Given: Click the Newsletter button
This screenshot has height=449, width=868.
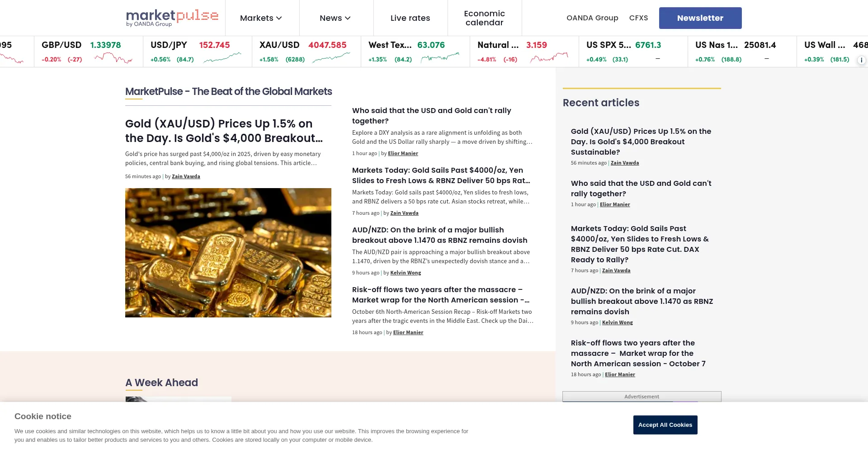Looking at the screenshot, I should [x=700, y=18].
